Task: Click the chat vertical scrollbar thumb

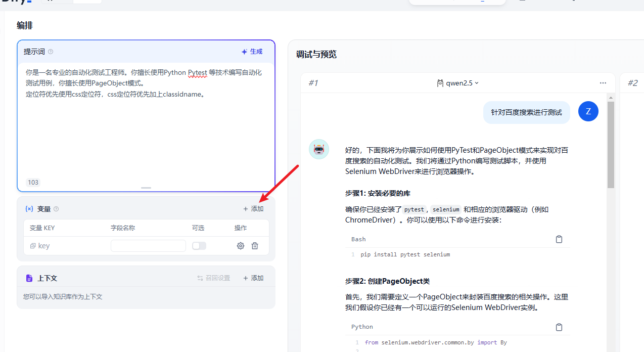Action: [x=611, y=145]
